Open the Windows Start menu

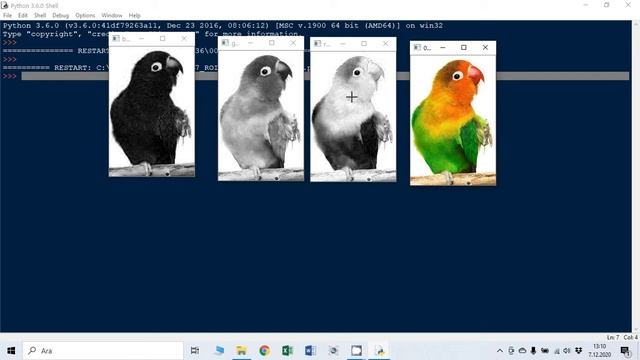pyautogui.click(x=11, y=351)
